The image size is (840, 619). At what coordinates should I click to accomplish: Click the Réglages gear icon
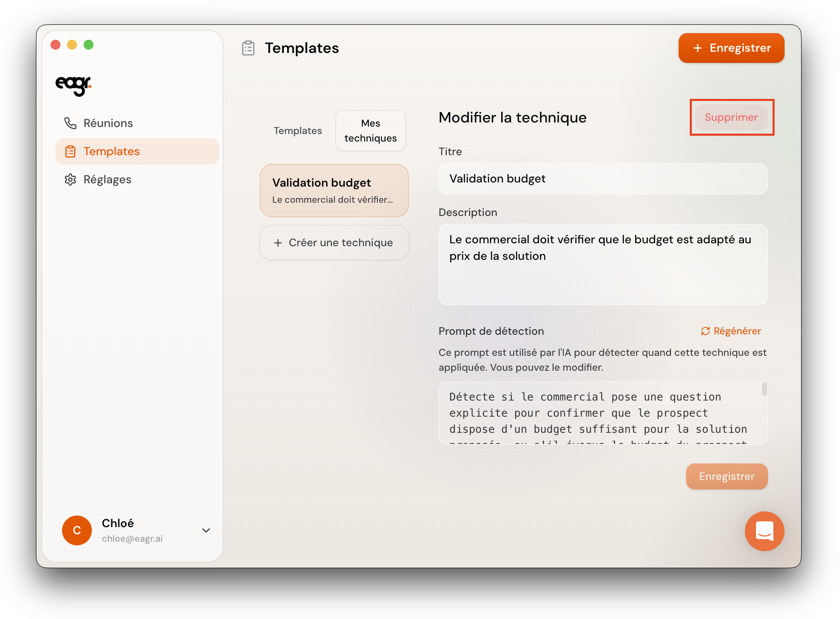coord(70,180)
